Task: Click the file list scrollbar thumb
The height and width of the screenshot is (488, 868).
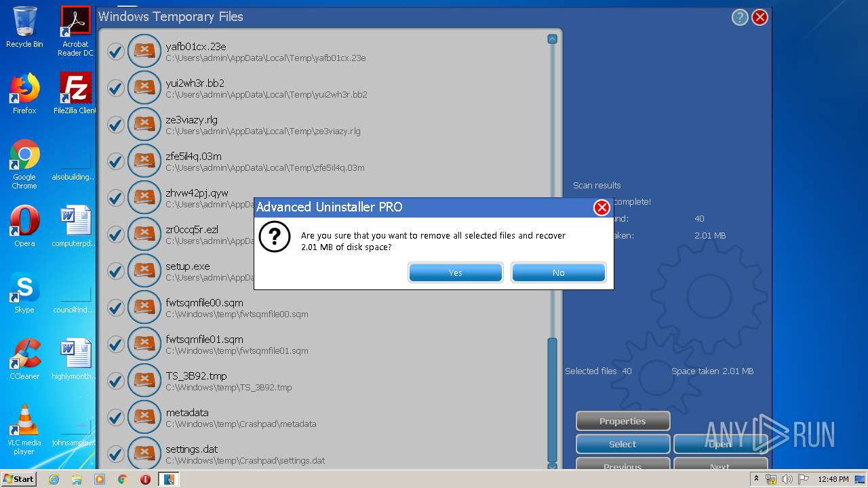Action: (552, 399)
